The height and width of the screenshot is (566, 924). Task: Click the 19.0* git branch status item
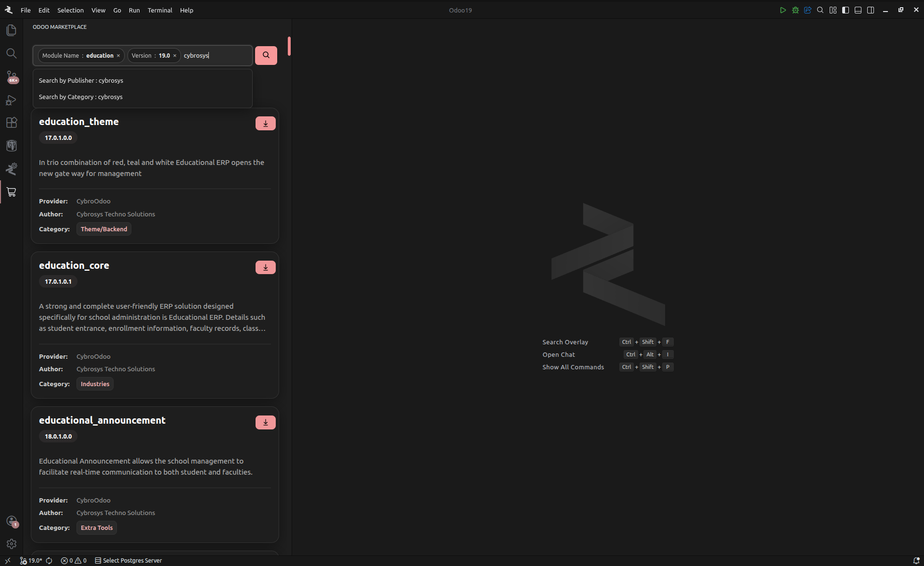pyautogui.click(x=31, y=561)
